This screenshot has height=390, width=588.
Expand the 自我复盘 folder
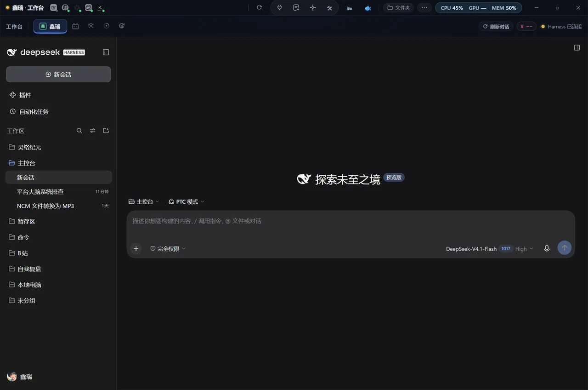coord(58,269)
